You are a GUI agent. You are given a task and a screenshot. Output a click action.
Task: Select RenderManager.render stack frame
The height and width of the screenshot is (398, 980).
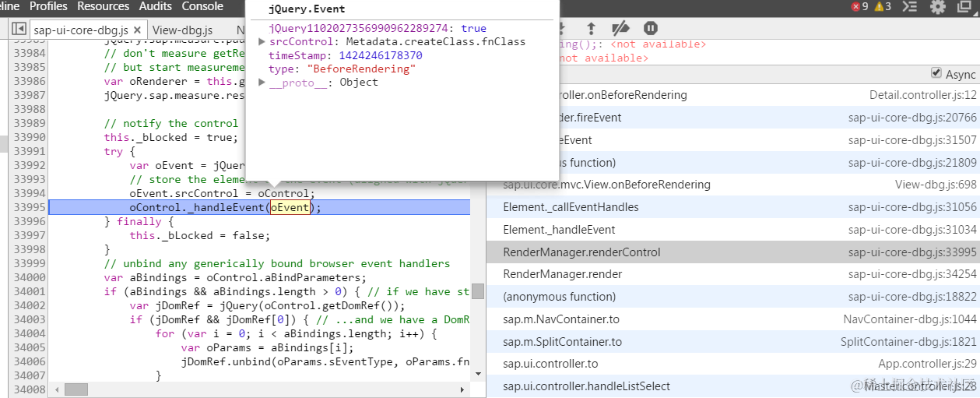(732, 274)
